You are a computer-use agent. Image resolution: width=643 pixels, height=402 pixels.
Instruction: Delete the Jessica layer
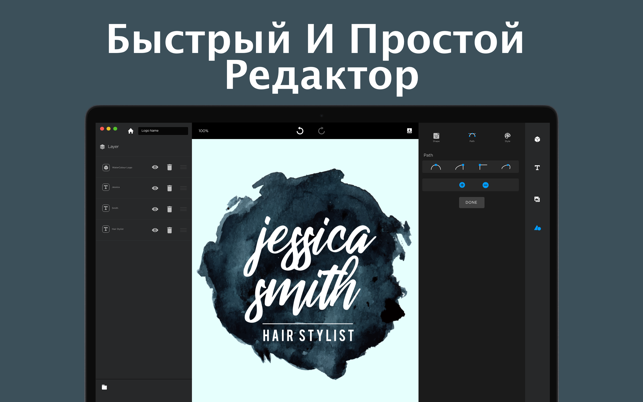pos(169,188)
